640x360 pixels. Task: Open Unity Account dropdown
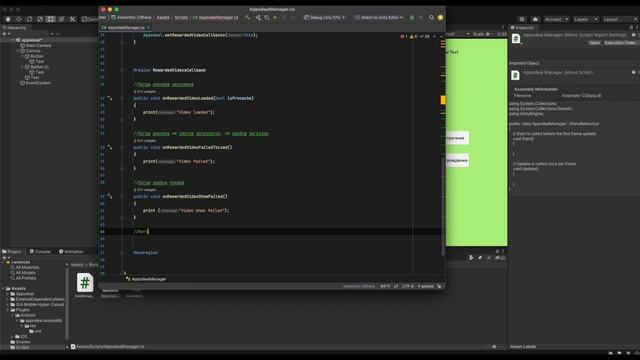[x=556, y=19]
